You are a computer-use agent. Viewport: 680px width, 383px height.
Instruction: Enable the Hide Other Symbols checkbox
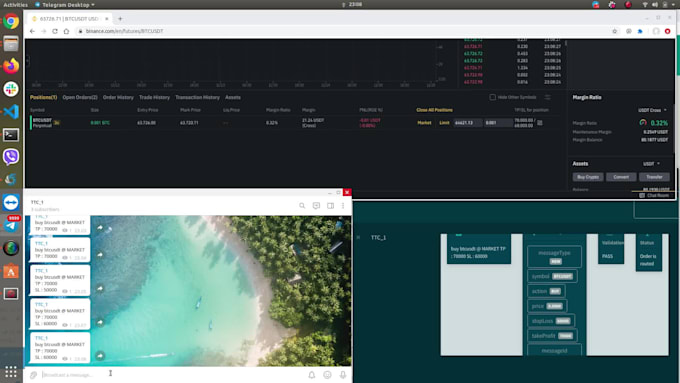493,97
